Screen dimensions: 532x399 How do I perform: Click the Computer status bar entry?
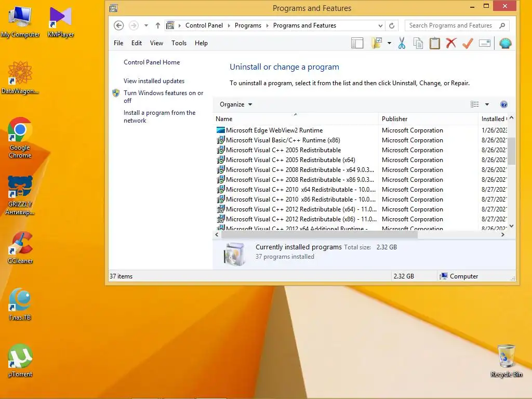point(459,276)
